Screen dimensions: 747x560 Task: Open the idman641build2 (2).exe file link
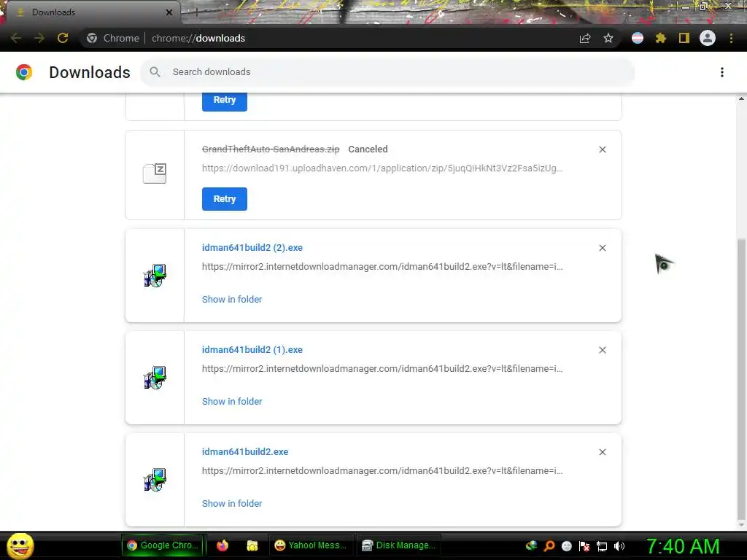[252, 248]
